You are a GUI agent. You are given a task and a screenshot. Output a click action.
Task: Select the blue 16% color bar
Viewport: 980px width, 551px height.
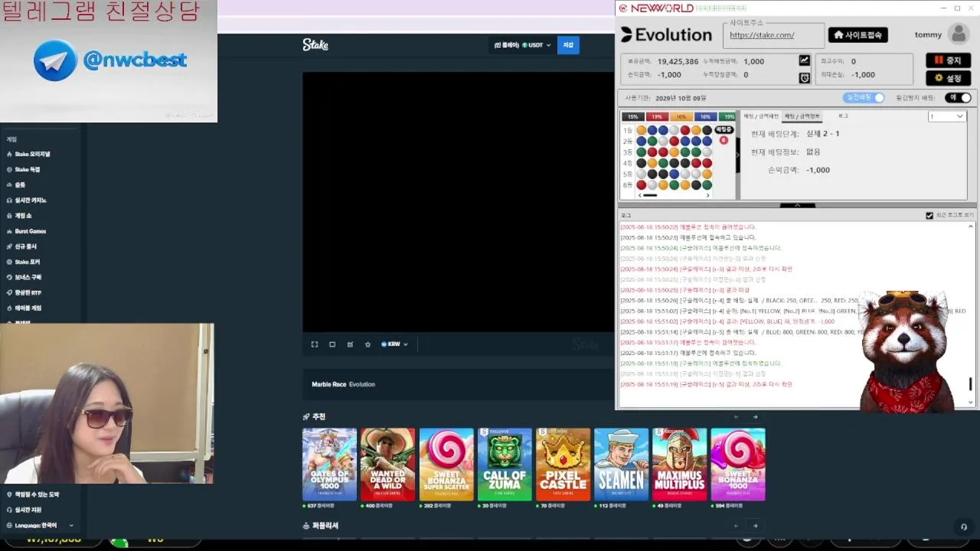coord(704,117)
